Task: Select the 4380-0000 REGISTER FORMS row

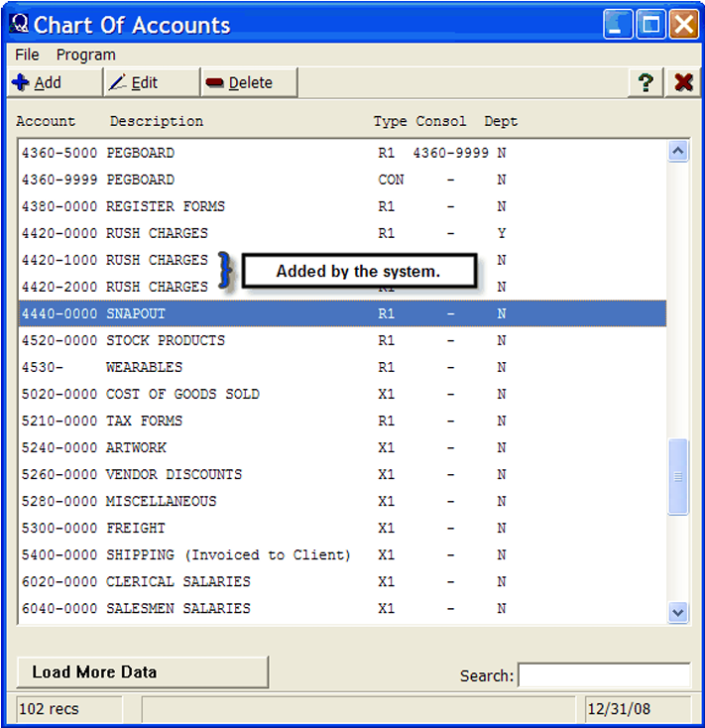Action: 342,206
